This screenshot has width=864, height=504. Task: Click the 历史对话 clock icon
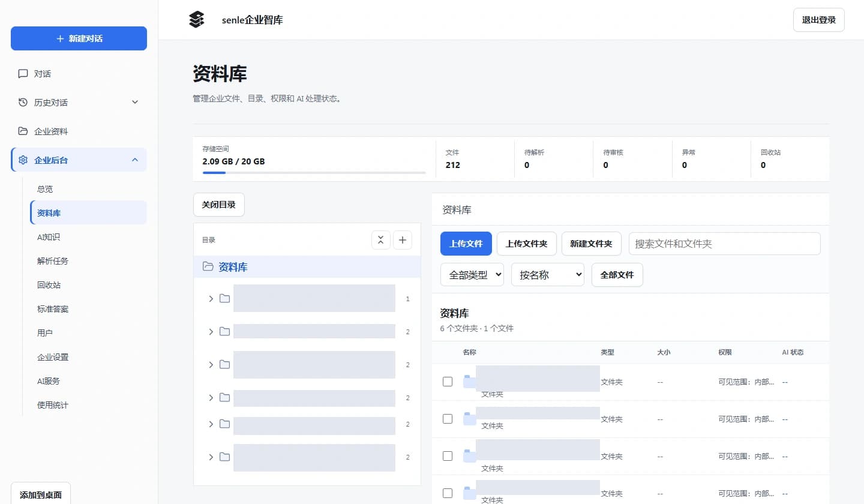coord(23,103)
